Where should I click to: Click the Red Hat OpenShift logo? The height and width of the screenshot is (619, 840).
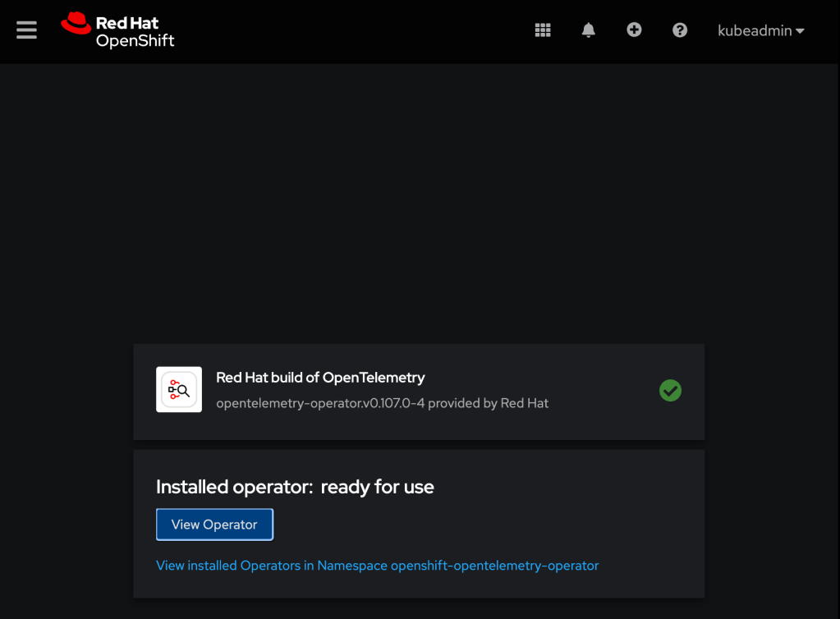118,30
